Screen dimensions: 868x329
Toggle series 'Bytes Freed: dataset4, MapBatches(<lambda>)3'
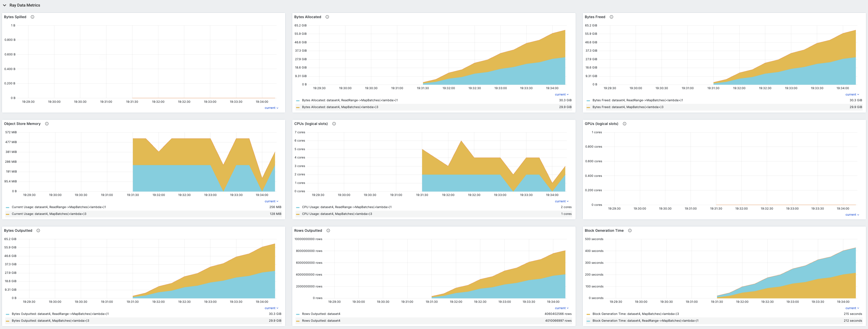pyautogui.click(x=628, y=107)
